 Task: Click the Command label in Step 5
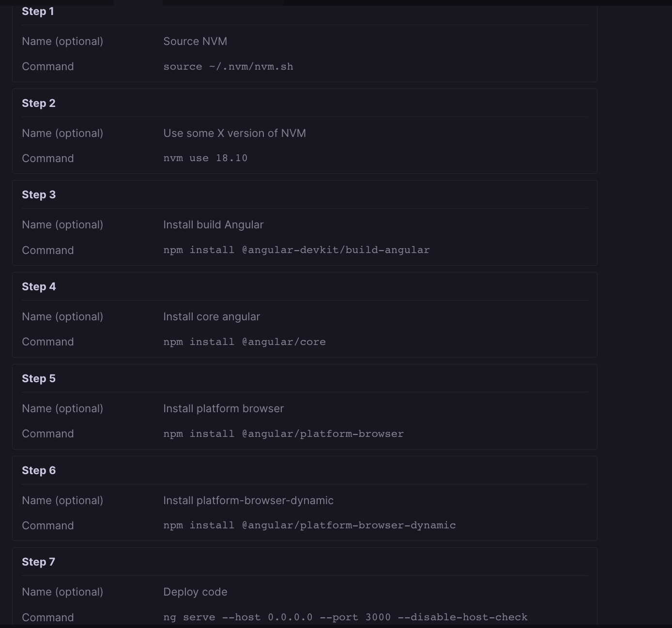click(x=47, y=434)
